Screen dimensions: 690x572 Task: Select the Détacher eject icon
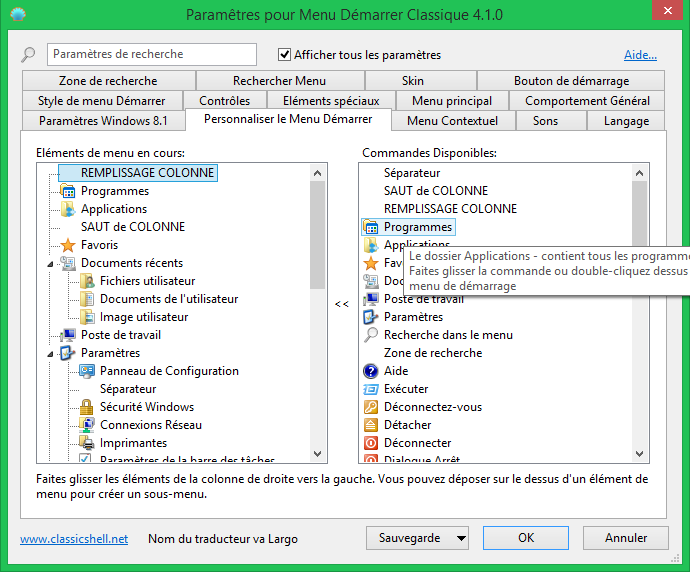point(371,425)
